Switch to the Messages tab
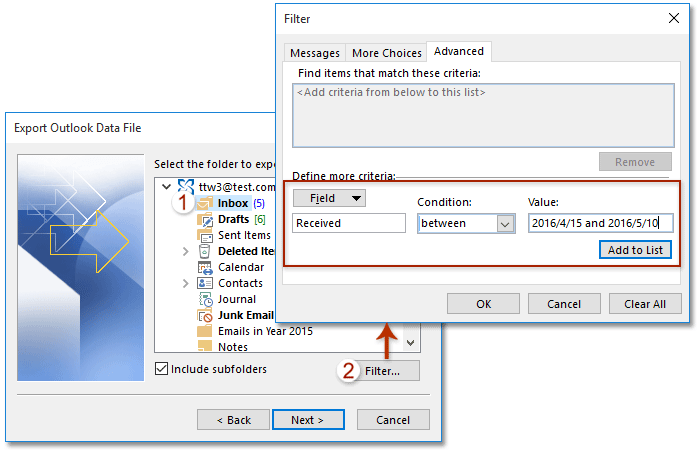Image resolution: width=700 pixels, height=452 pixels. point(314,53)
